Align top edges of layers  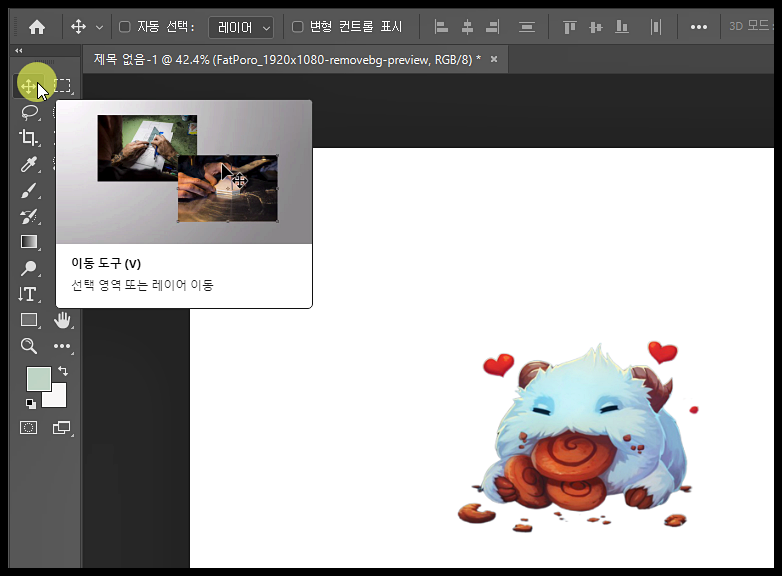(570, 27)
